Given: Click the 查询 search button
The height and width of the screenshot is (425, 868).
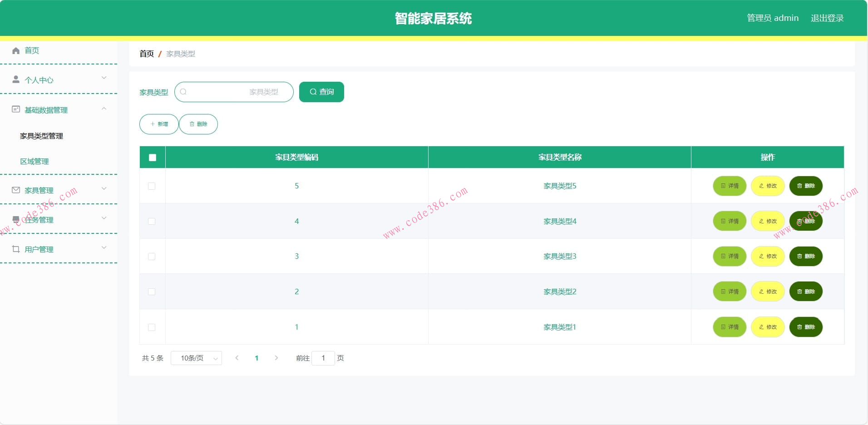Looking at the screenshot, I should [321, 92].
